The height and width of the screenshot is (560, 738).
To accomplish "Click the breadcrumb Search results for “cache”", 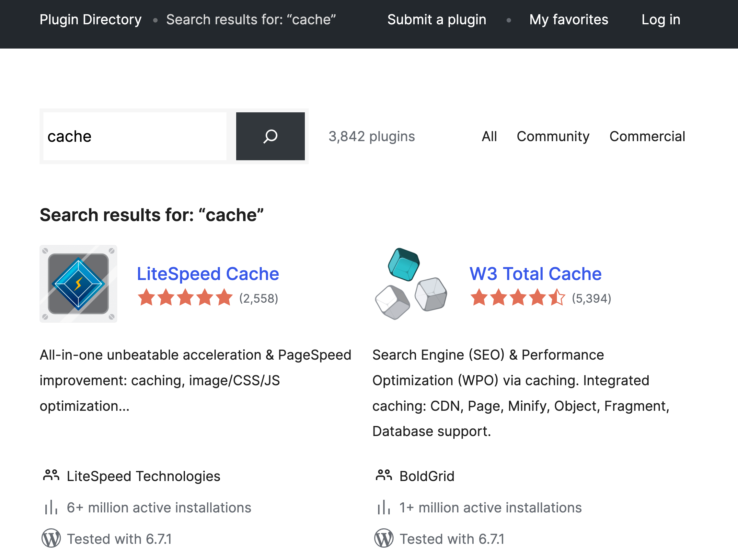I will pos(251,20).
